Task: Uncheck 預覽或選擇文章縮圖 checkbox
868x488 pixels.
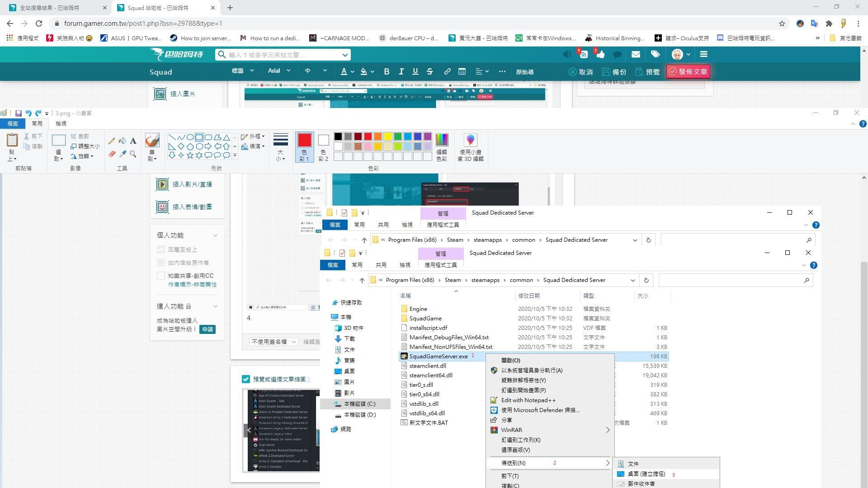Action: click(x=245, y=379)
